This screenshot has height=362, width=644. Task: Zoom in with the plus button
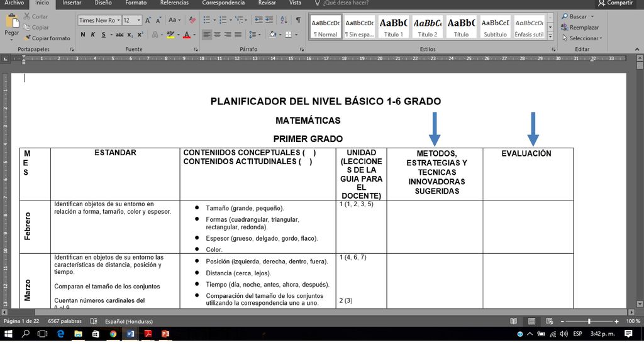pos(616,321)
